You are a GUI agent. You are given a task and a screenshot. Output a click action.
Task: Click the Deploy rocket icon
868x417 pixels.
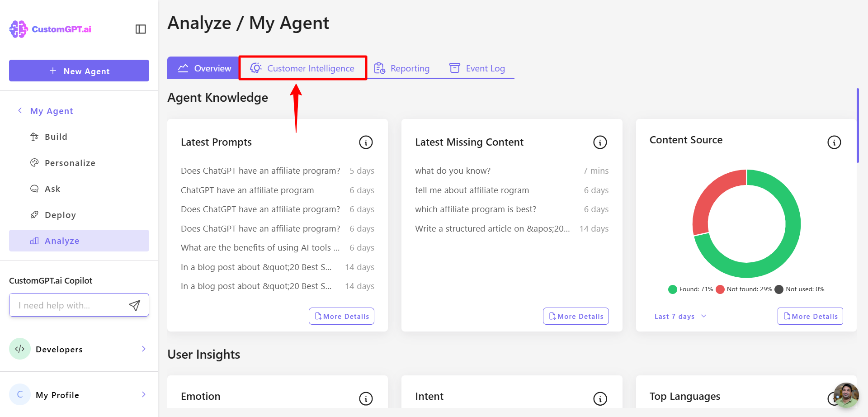pos(34,215)
